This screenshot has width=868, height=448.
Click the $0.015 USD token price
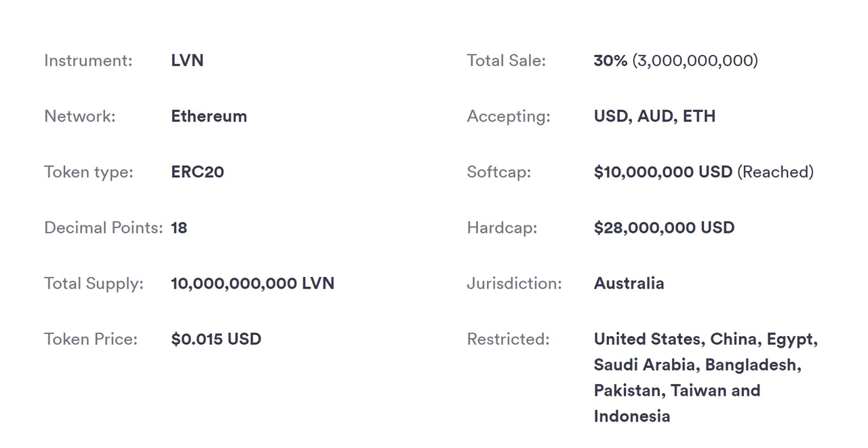216,339
